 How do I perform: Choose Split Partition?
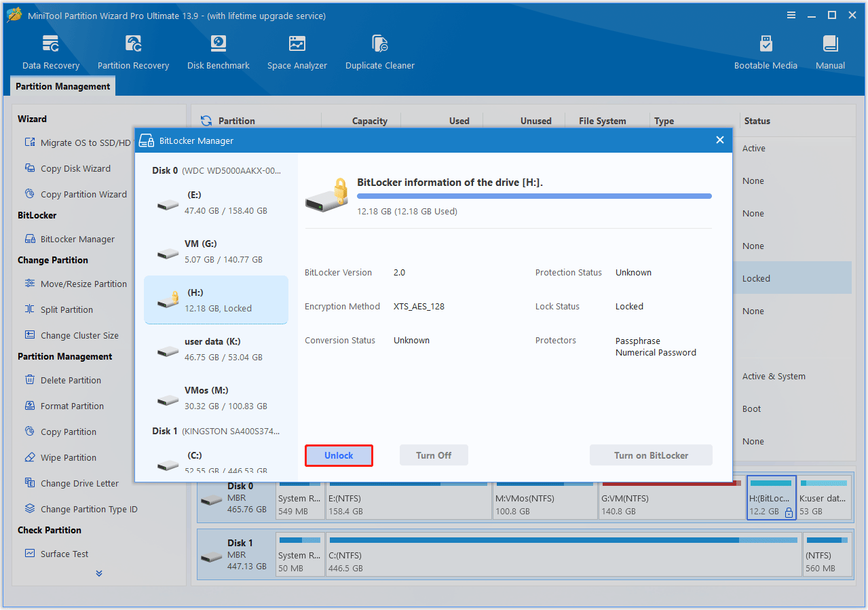click(x=58, y=309)
